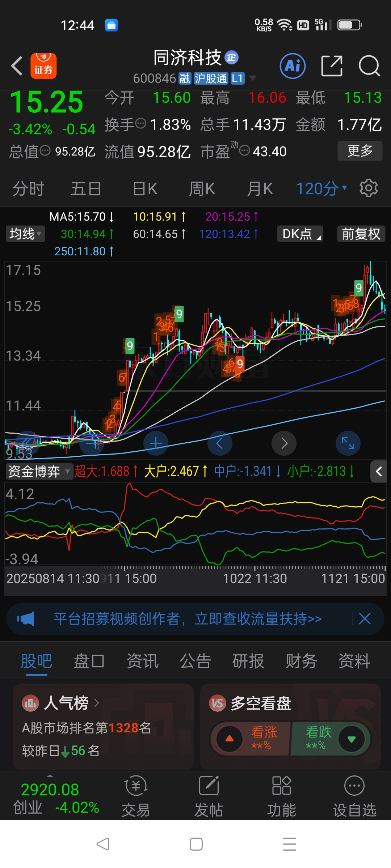Collapse indicator panel side arrow
Screen dimensions: 391x868
(x=379, y=471)
